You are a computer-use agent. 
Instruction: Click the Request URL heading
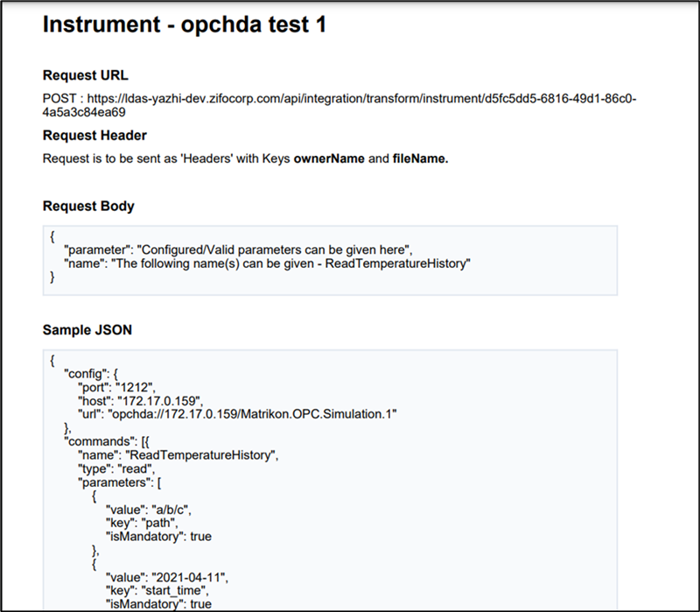[x=85, y=75]
